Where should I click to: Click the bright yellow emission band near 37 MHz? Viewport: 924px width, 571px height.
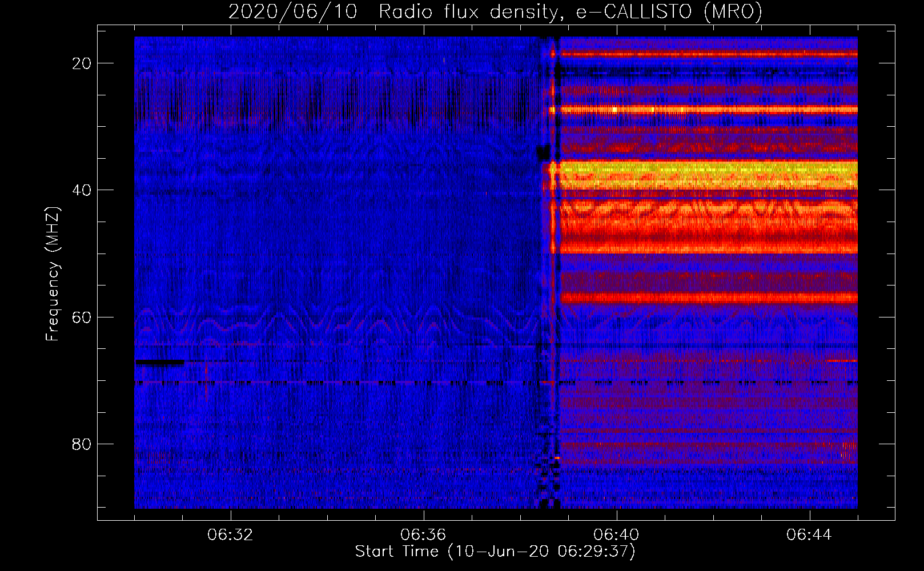[x=708, y=175]
